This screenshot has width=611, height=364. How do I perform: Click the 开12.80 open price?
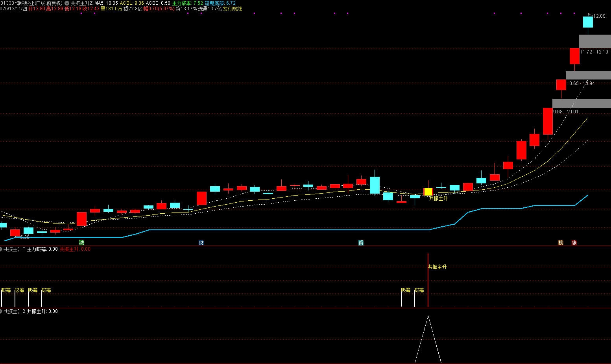(37, 9)
